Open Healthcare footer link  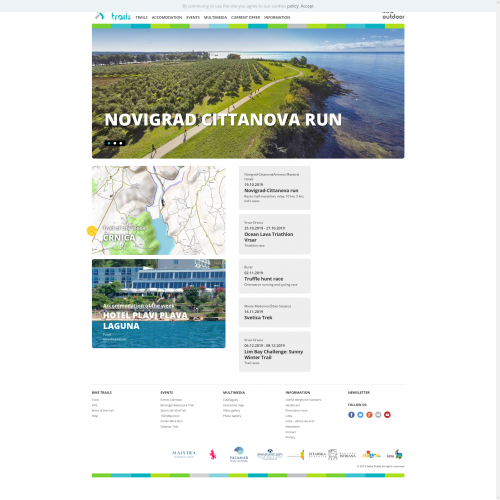click(293, 405)
